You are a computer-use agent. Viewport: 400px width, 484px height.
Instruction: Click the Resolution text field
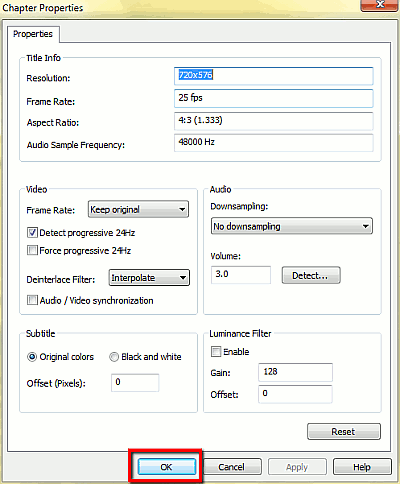pyautogui.click(x=273, y=76)
